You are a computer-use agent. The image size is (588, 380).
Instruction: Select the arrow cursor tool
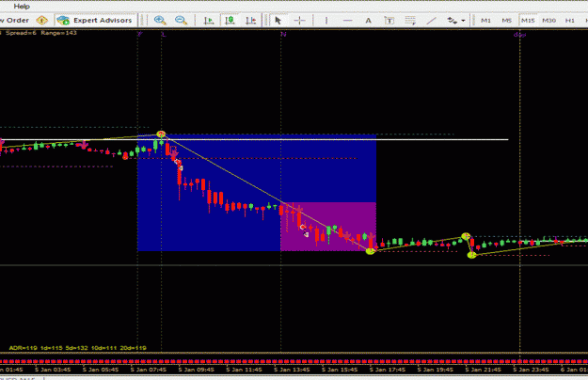coord(278,21)
